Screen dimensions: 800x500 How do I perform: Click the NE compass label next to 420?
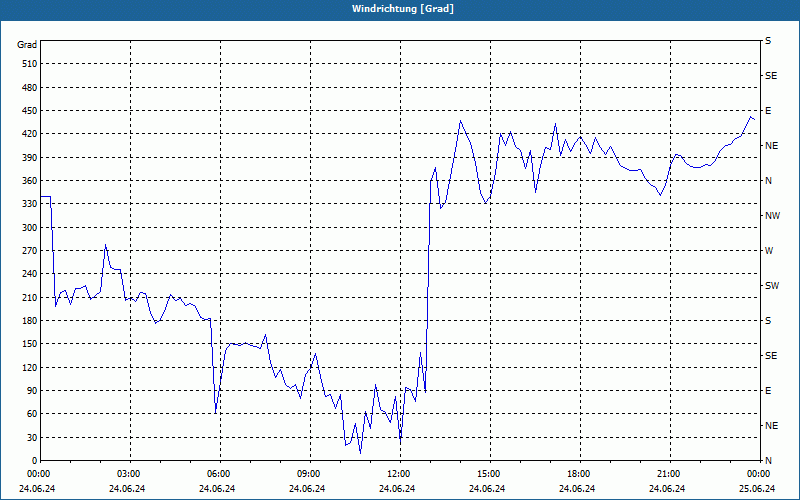771,146
